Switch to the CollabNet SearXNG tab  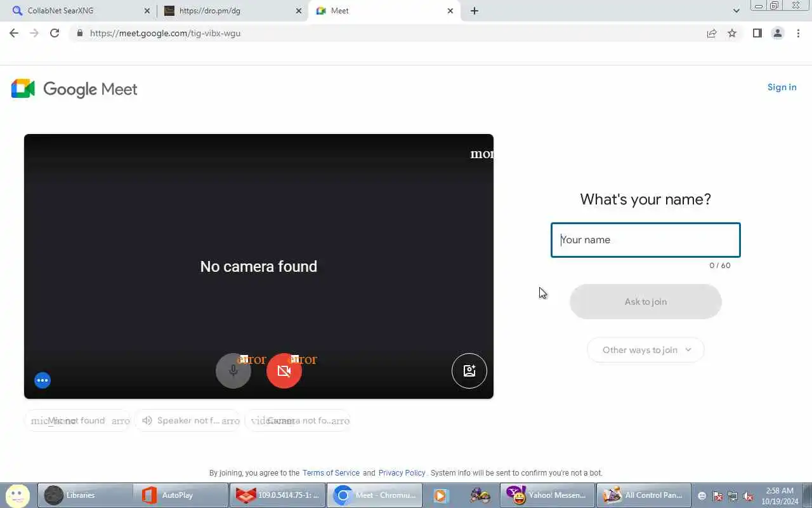point(79,11)
